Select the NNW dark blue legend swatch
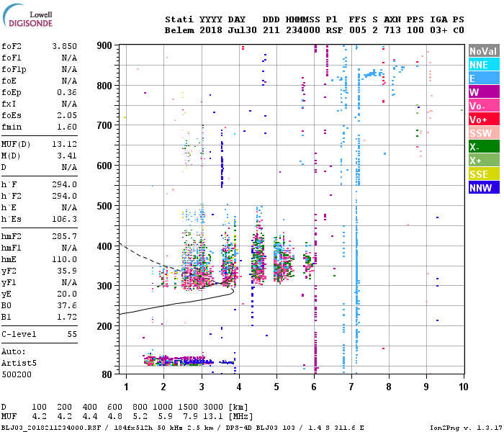 (x=484, y=187)
